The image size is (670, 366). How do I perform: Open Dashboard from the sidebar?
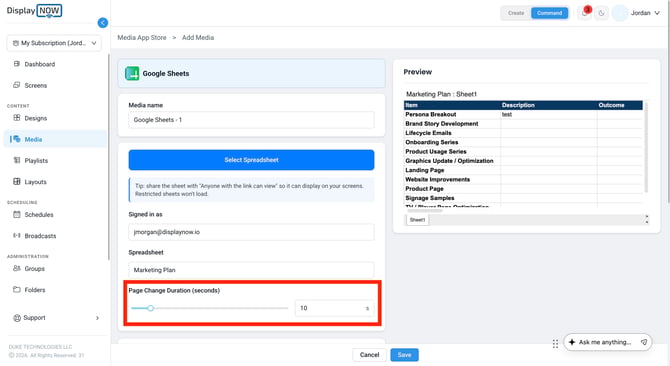click(40, 64)
